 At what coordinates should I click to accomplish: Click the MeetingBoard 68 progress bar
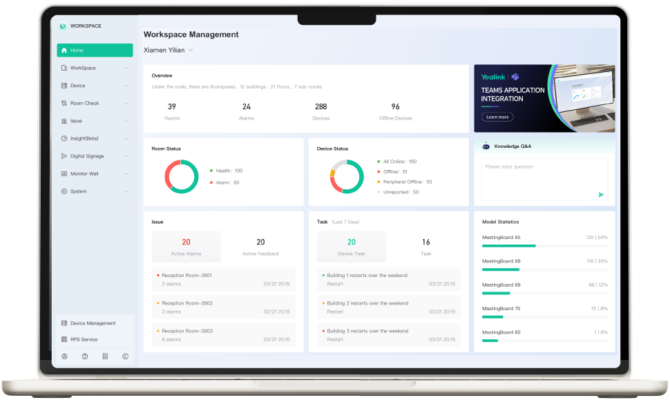(x=545, y=270)
